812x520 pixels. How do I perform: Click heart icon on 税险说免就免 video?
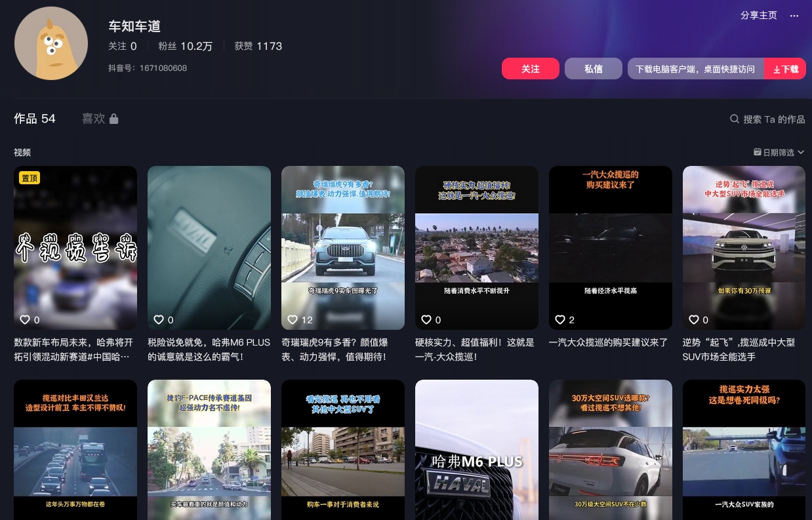coord(159,320)
